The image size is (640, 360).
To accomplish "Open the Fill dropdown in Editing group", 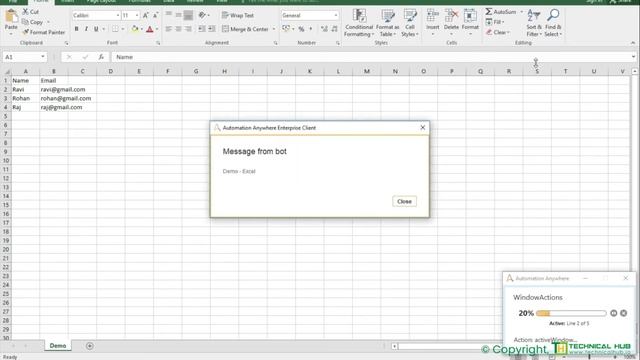I will 495,22.
